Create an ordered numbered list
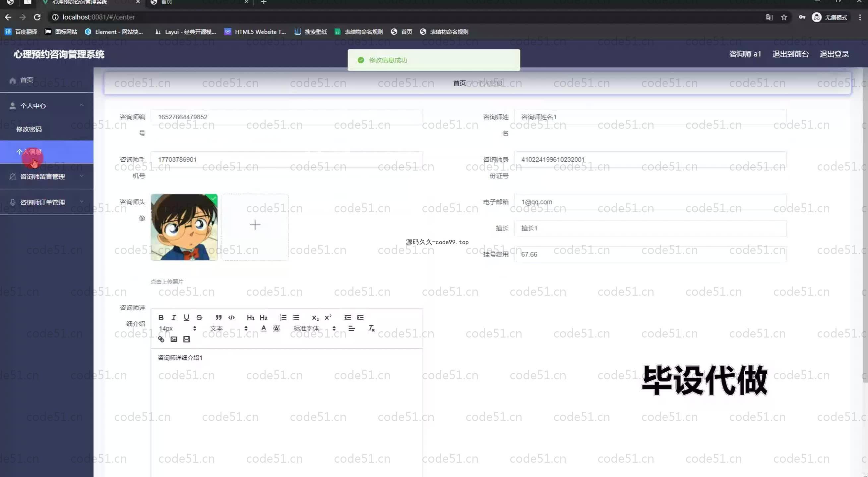 pyautogui.click(x=283, y=317)
